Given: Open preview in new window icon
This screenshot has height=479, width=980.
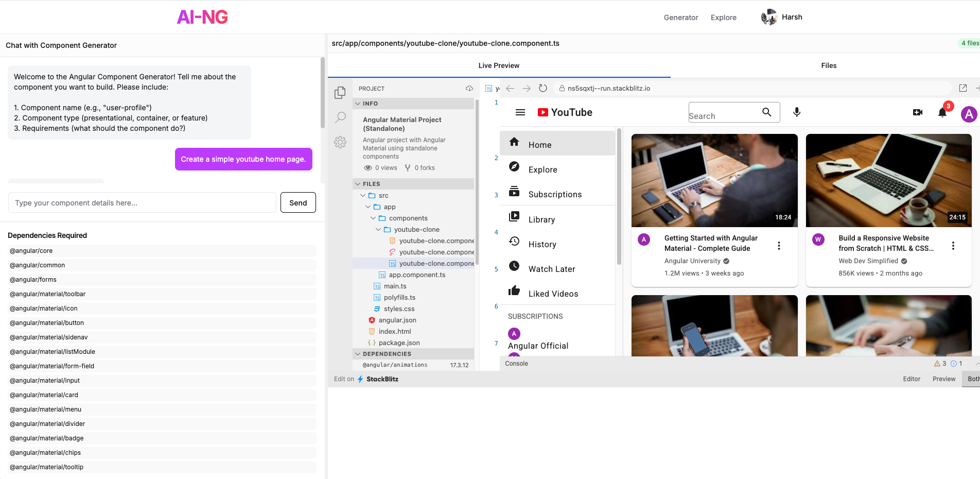Looking at the screenshot, I should [963, 89].
